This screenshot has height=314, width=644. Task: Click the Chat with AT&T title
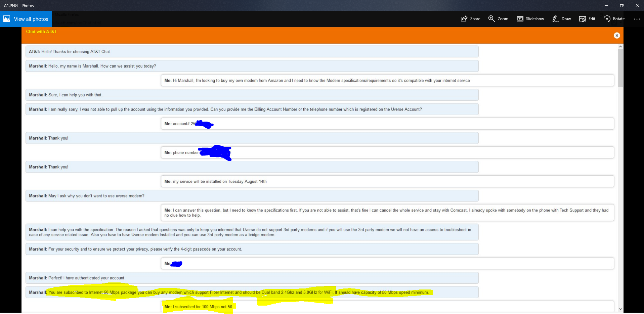41,32
